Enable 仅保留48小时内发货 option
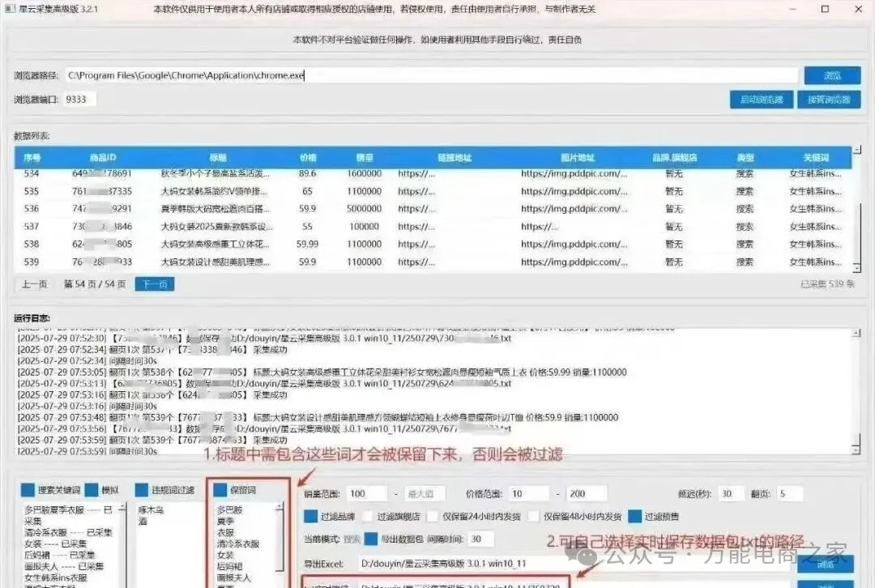This screenshot has height=588, width=875. 534,516
